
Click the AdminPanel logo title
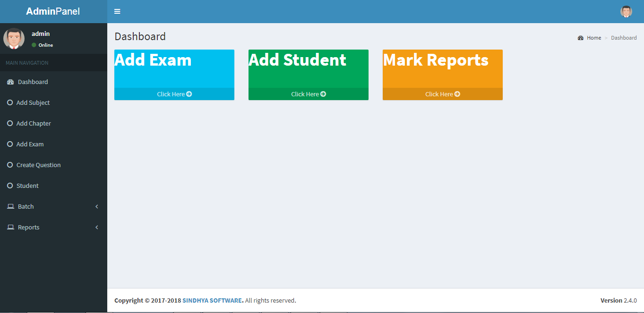[x=53, y=11]
